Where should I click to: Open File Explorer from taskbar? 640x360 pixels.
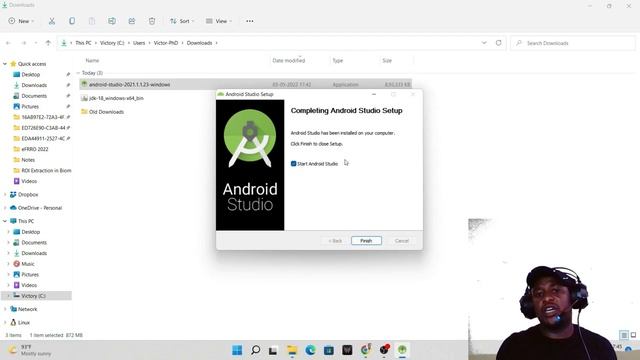[292, 350]
